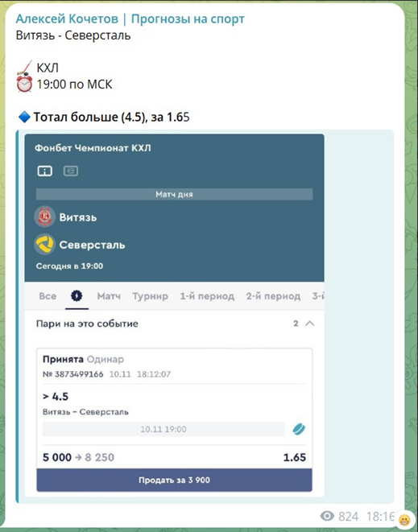This screenshot has width=418, height=532.
Task: Open the Все tab
Action: pos(48,296)
